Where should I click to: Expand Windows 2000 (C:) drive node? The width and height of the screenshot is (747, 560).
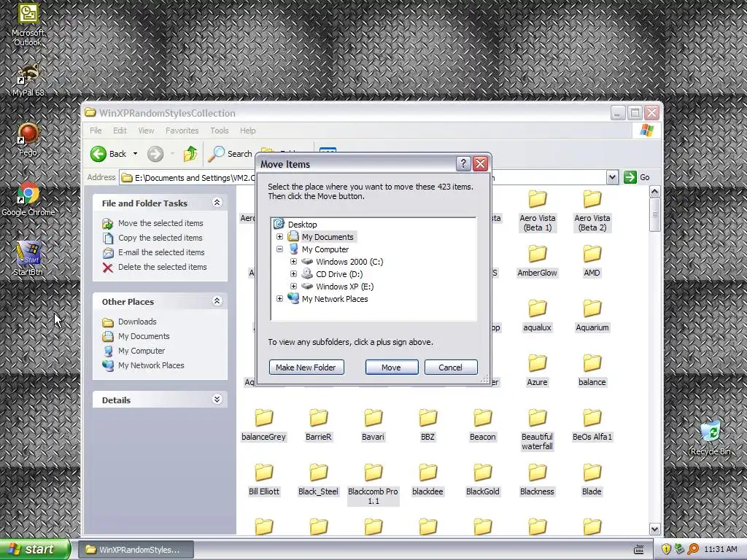click(x=293, y=262)
